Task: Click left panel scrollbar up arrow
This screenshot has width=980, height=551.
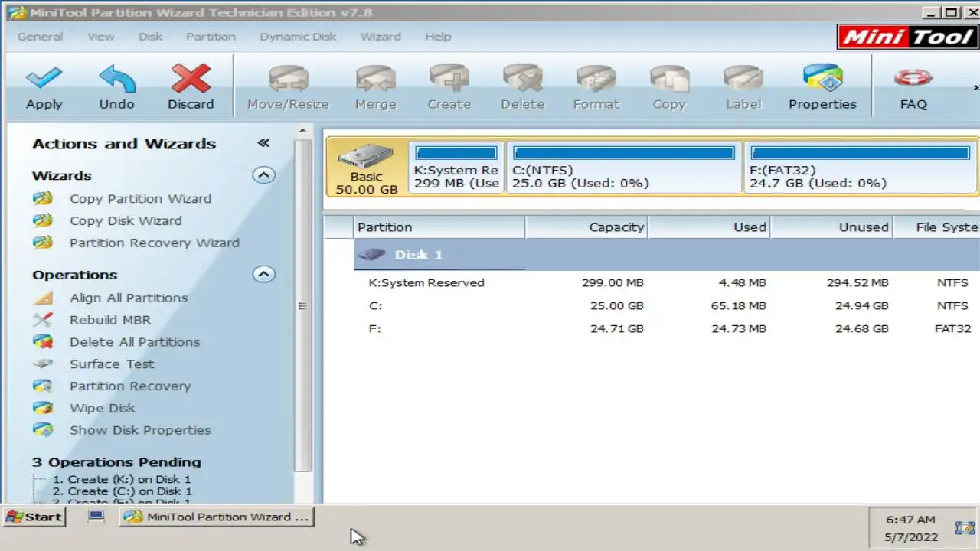Action: point(303,132)
